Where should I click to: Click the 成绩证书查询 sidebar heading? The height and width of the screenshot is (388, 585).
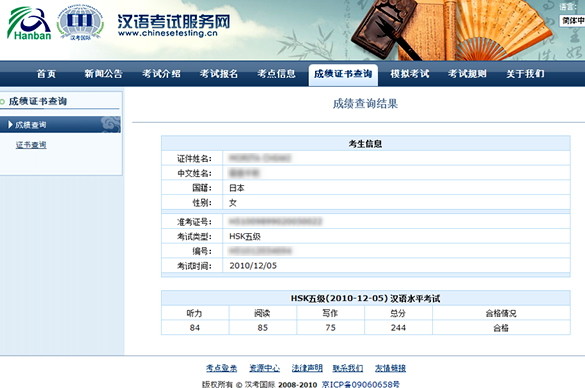(x=38, y=101)
